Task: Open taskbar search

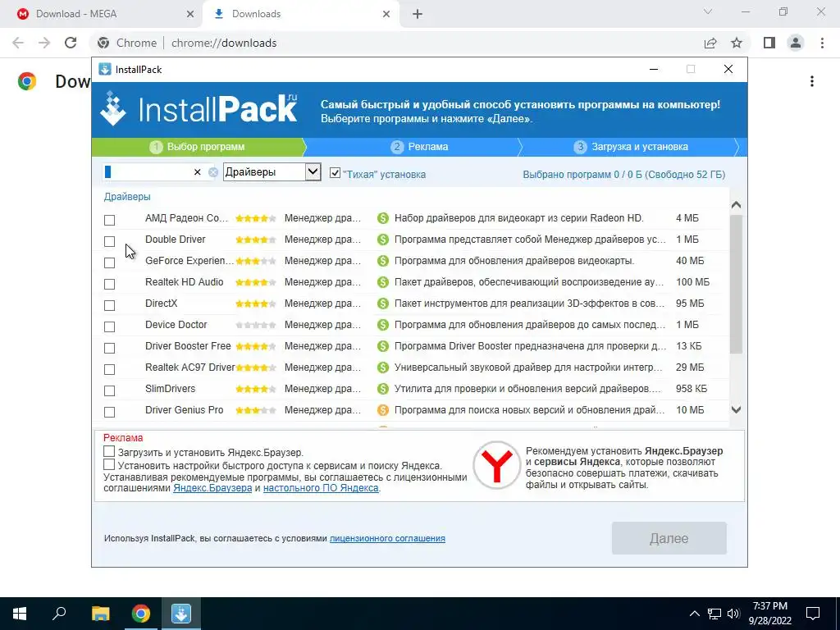Action: click(x=59, y=614)
